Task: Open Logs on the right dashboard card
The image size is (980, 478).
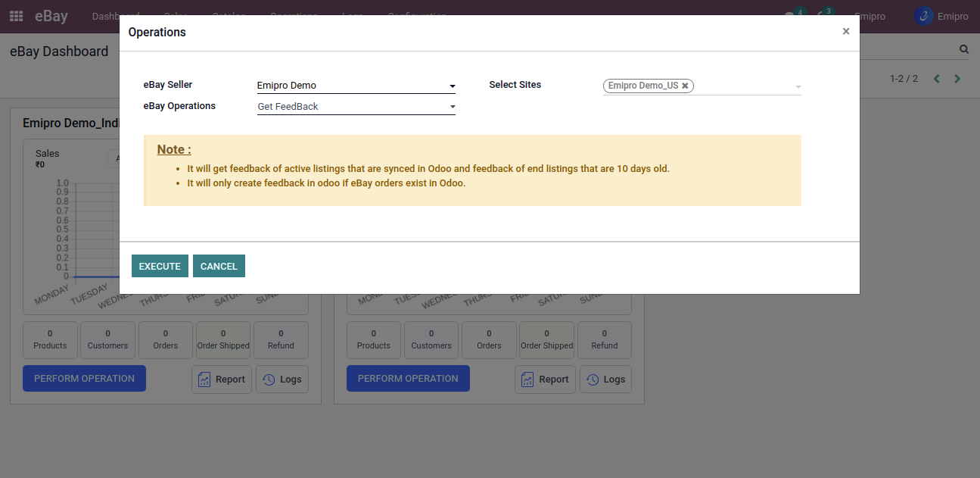Action: [x=605, y=380]
